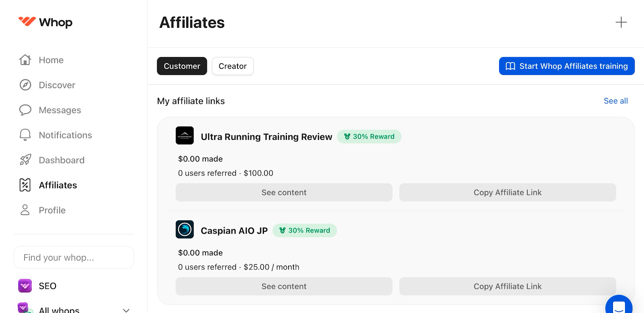Open Profile using the person icon

click(25, 210)
